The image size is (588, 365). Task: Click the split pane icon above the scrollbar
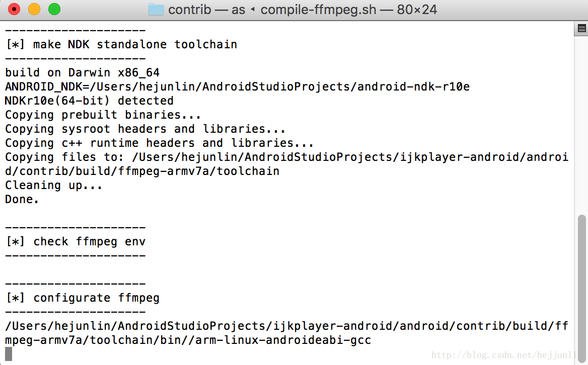(x=581, y=29)
